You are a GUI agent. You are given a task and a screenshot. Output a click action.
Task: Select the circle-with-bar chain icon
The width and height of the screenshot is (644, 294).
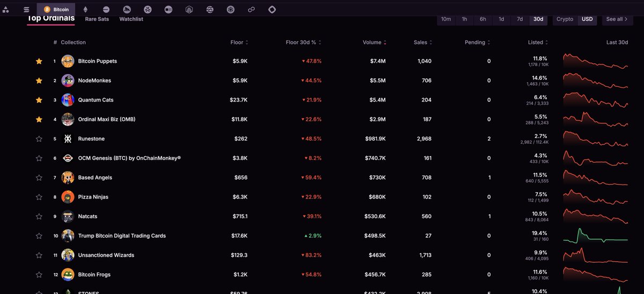106,10
